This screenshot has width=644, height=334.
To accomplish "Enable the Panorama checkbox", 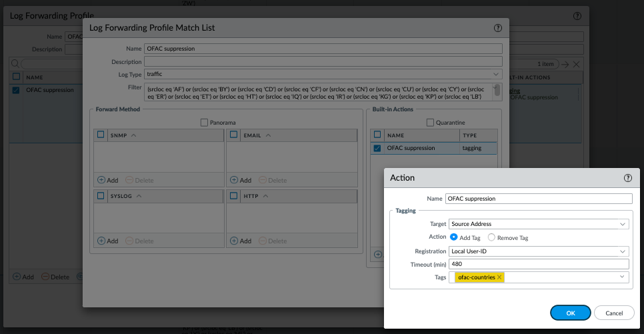I will point(205,123).
